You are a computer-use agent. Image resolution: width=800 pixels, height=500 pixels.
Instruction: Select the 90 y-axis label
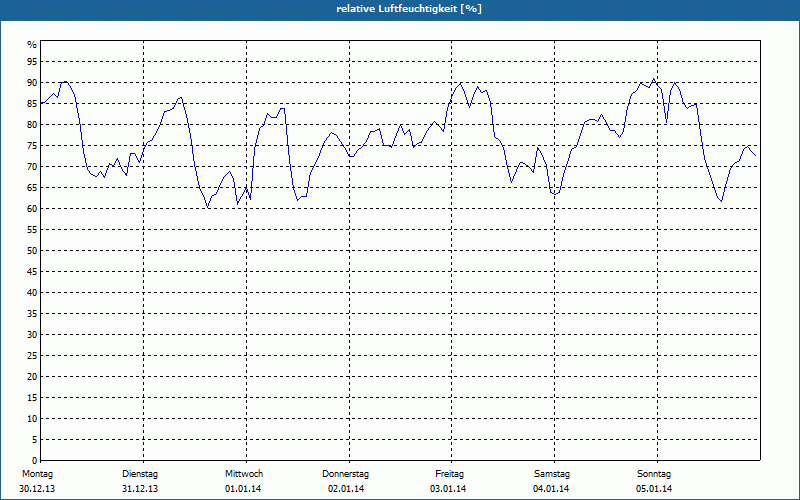point(32,83)
